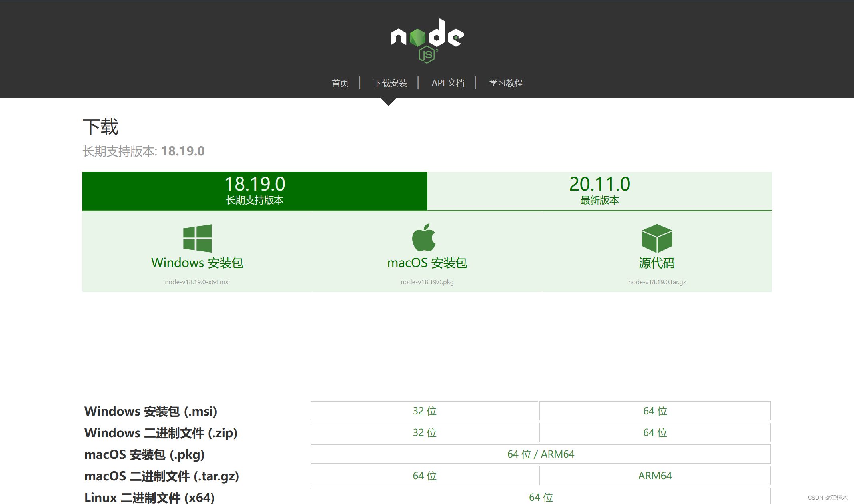Choose 64 位 for Windows 二进制文件 (.zip)
This screenshot has width=854, height=504.
(x=655, y=432)
